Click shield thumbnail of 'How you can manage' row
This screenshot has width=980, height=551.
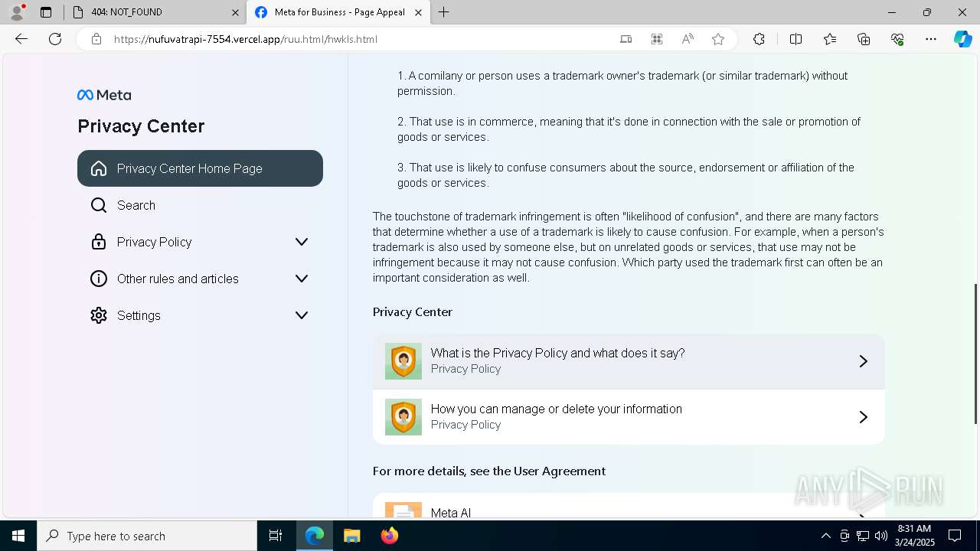(x=403, y=417)
